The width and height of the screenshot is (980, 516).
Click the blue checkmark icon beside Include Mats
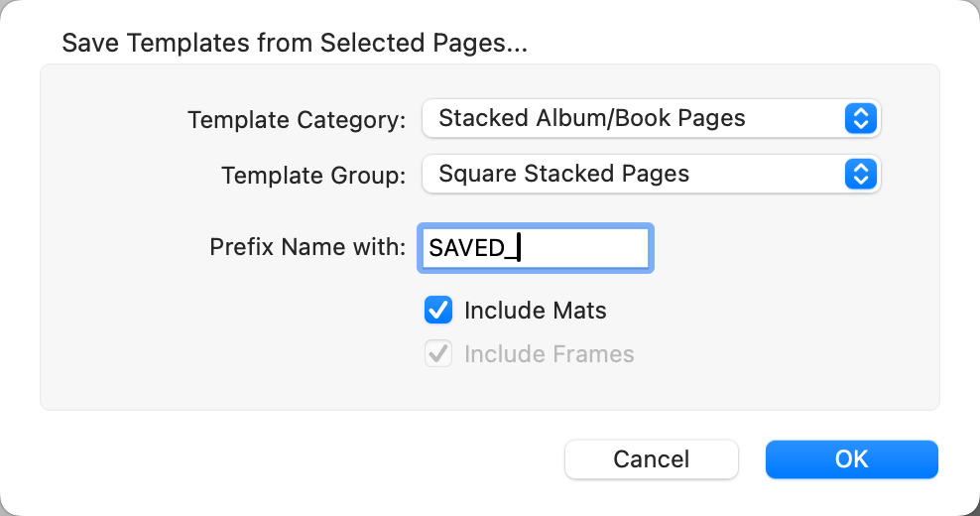(x=438, y=311)
